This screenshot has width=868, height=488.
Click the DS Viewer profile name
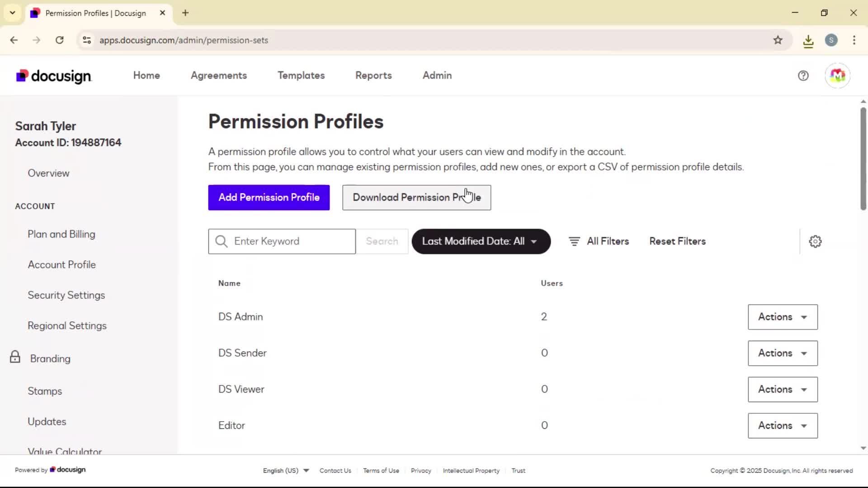(x=241, y=389)
